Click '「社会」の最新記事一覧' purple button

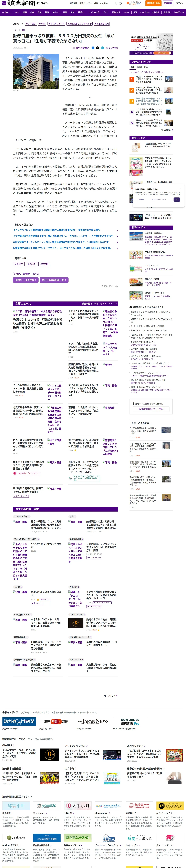54,280
